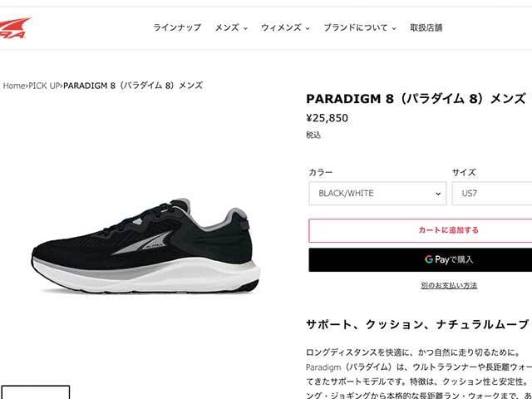The image size is (532, 399).
Task: Open 別のお支払い方法 link
Action: pyautogui.click(x=449, y=286)
